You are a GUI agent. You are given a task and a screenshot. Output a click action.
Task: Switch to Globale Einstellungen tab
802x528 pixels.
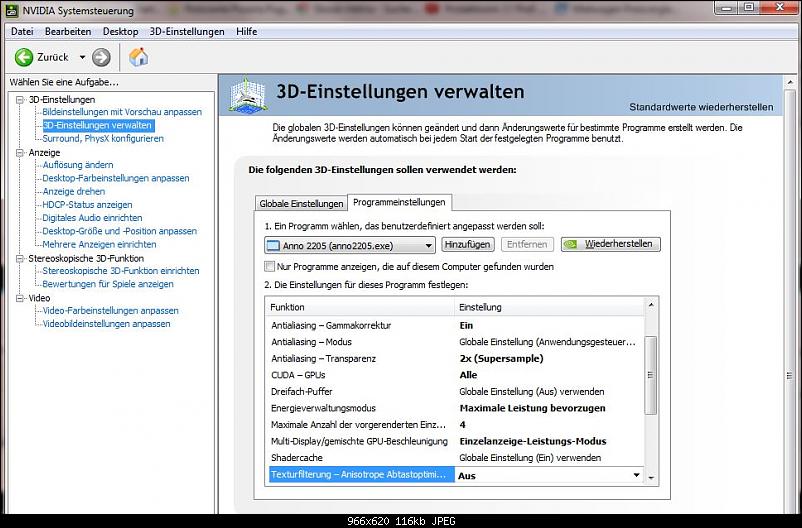click(301, 204)
